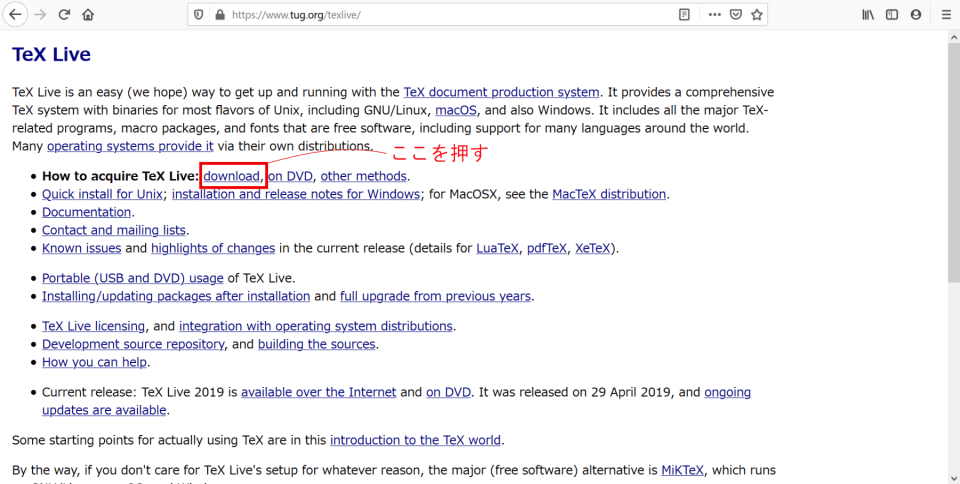Open the macOS link

pos(456,111)
